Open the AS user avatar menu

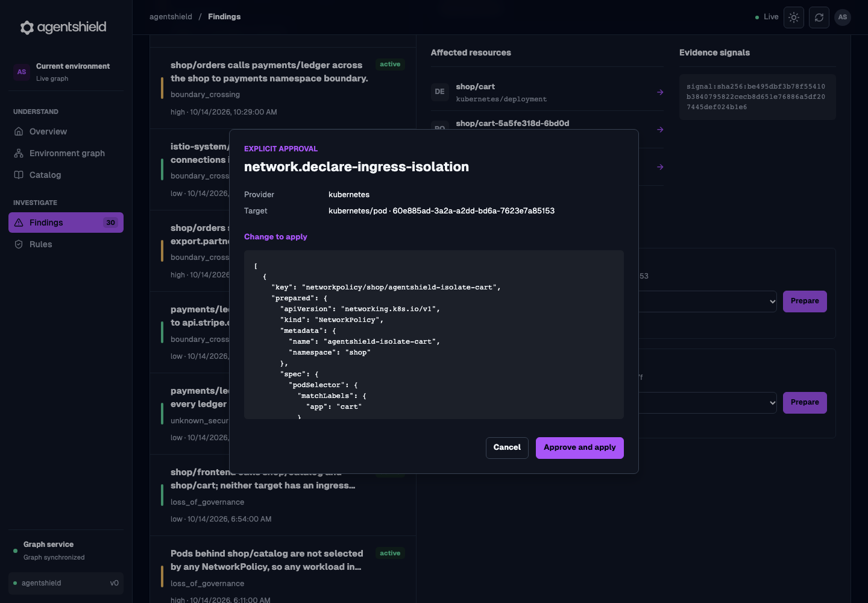click(x=843, y=17)
